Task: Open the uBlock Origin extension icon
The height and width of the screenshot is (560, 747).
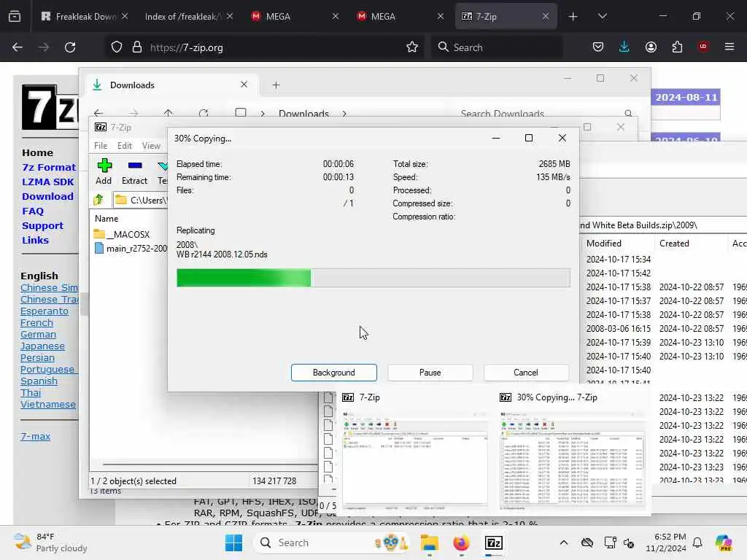Action: pos(703,47)
